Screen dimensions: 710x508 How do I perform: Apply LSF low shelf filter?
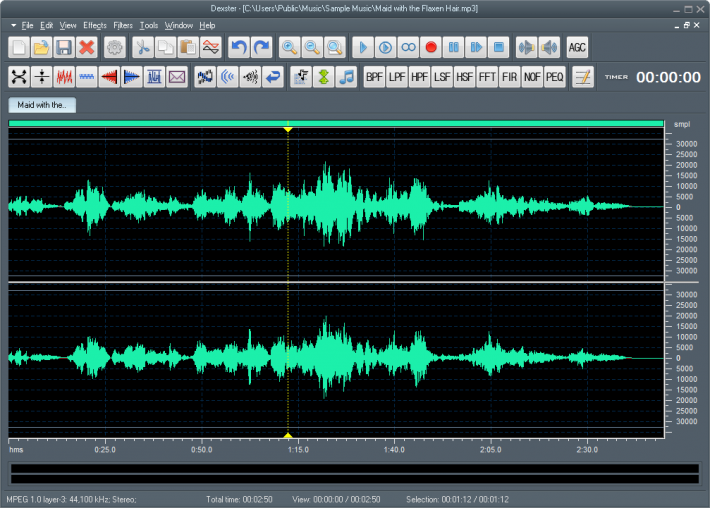[442, 77]
